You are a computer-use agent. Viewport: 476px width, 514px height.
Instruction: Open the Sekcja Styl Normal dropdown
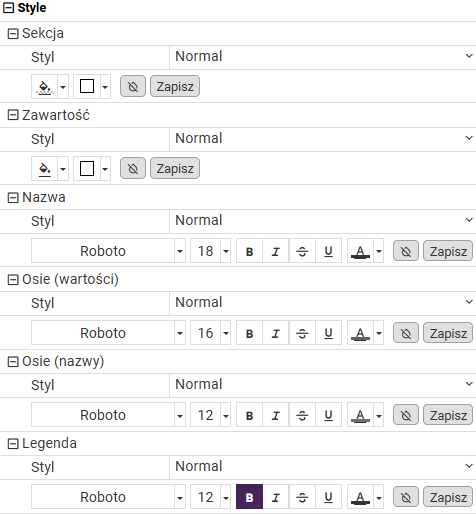click(323, 57)
